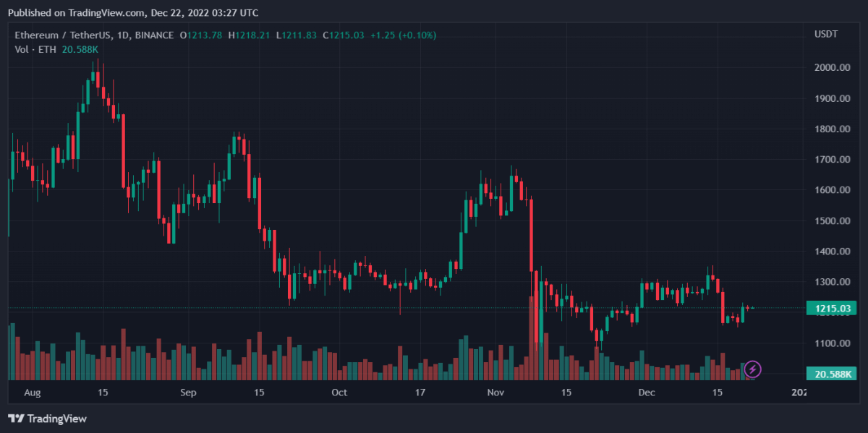This screenshot has width=868, height=433.
Task: Click the 1500.00 price axis label
Action: (x=831, y=220)
